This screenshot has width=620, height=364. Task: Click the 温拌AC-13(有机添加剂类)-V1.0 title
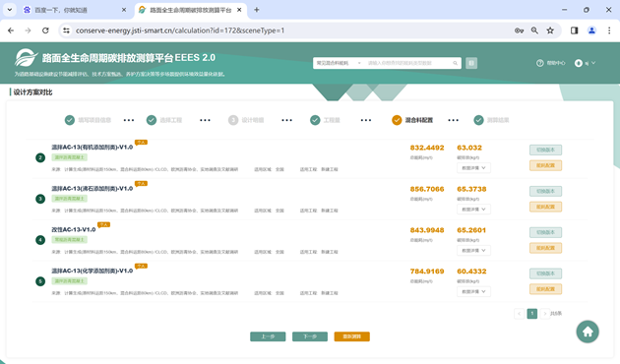[x=93, y=147]
